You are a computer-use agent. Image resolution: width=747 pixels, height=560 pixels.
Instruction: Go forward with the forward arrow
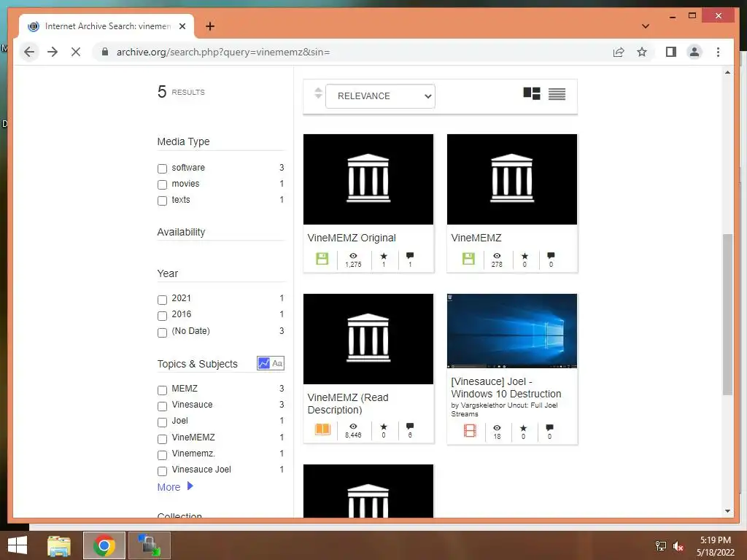click(53, 52)
